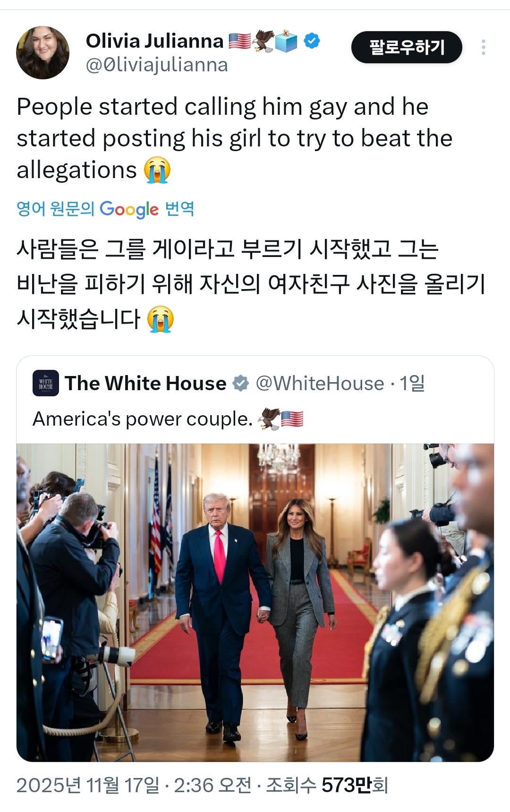Open the quoted tweet photo of the couple

(255, 602)
